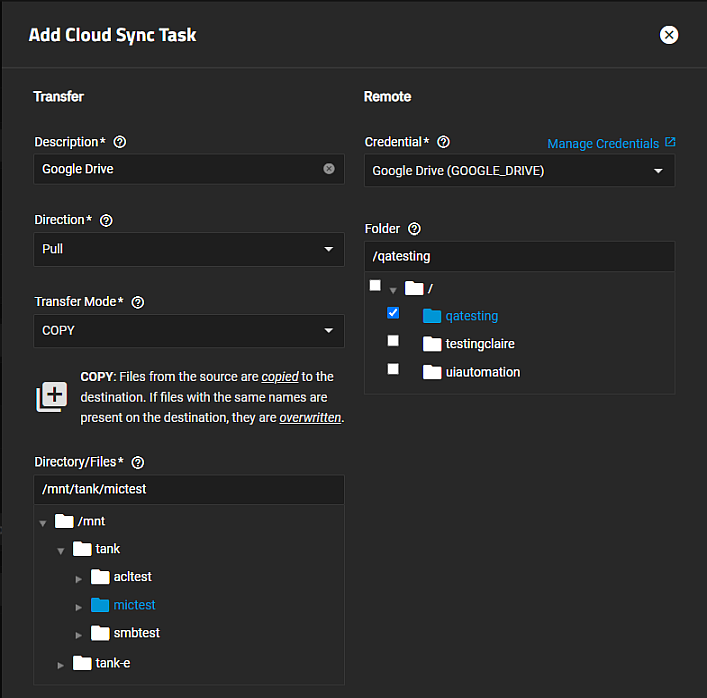Viewport: 707px width, 698px height.
Task: Open the Transfer Mode help tooltip icon
Action: click(138, 302)
